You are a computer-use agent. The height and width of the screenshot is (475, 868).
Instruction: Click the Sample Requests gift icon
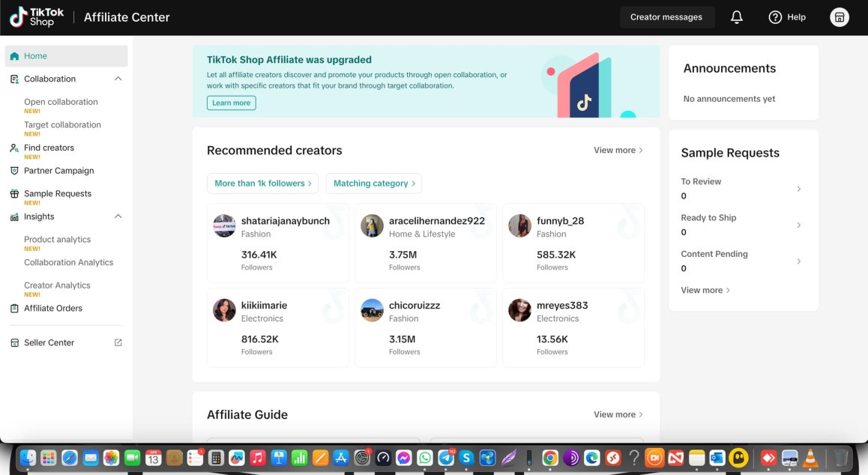(x=14, y=194)
